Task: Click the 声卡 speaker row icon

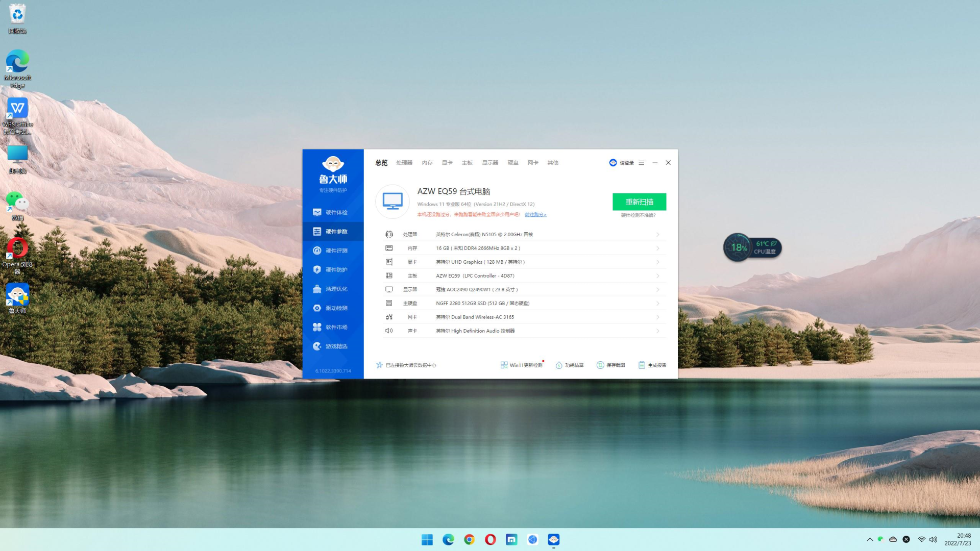Action: [389, 331]
